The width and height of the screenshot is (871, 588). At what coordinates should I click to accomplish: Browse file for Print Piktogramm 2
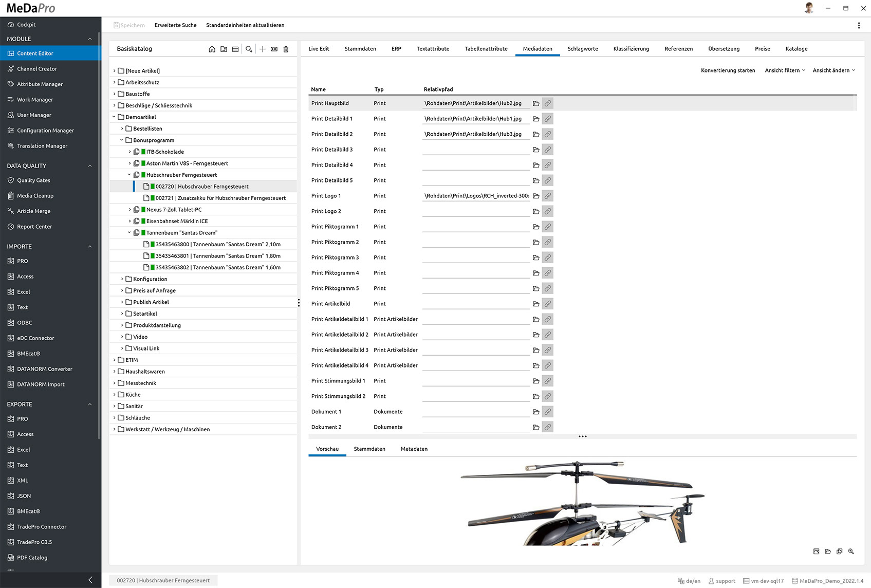pos(536,242)
